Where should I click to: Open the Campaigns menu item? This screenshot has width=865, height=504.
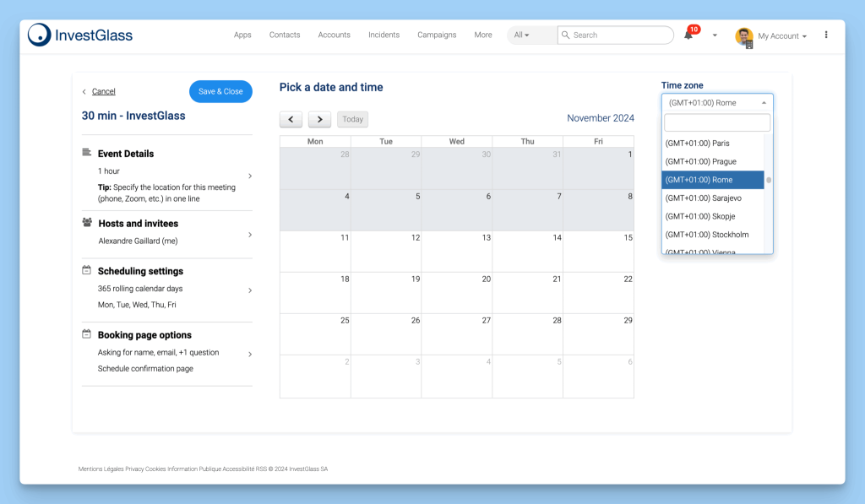[x=436, y=35]
